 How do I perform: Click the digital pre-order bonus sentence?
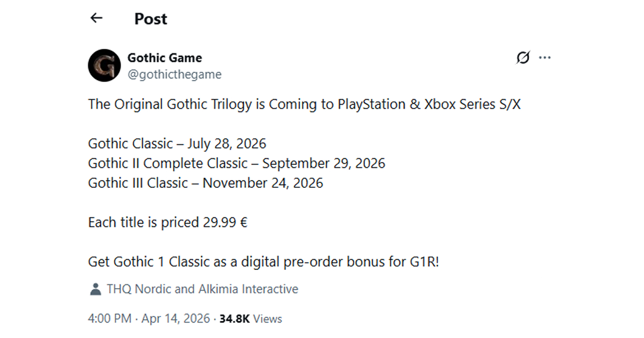click(264, 262)
